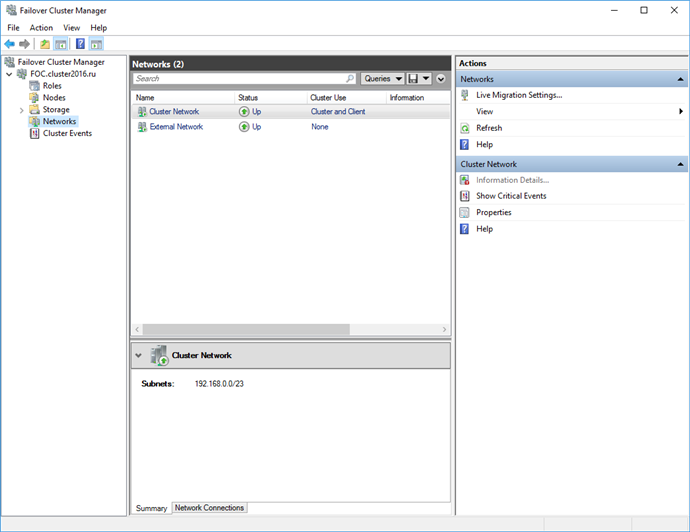This screenshot has width=690, height=532.
Task: Click the Up status icon for External Network
Action: [x=244, y=127]
